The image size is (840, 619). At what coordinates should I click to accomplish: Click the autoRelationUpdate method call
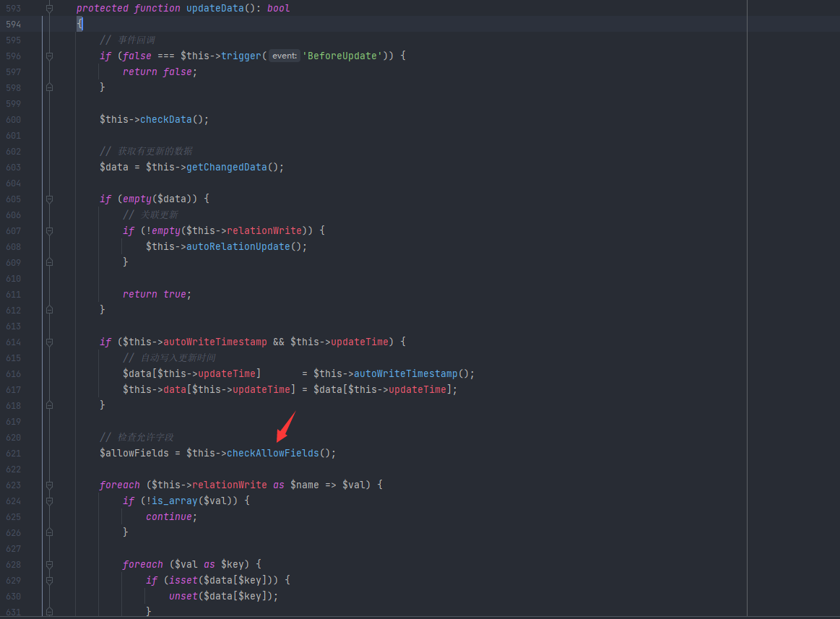point(238,246)
